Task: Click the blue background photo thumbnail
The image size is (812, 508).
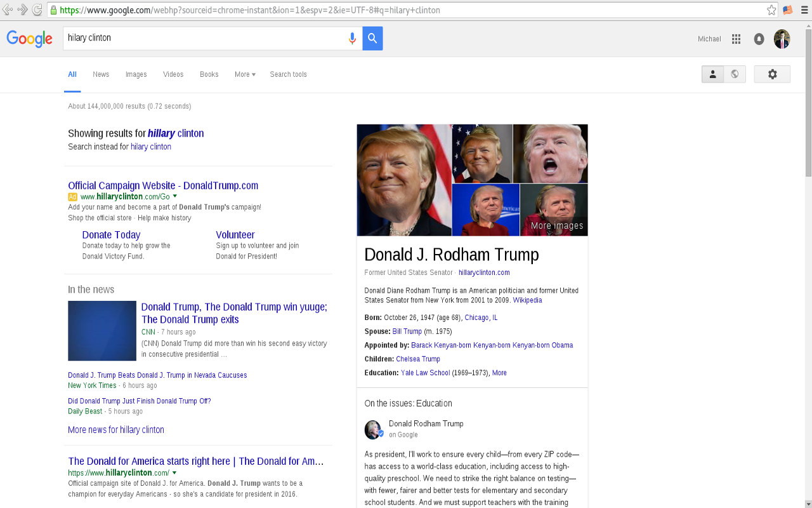Action: point(485,210)
